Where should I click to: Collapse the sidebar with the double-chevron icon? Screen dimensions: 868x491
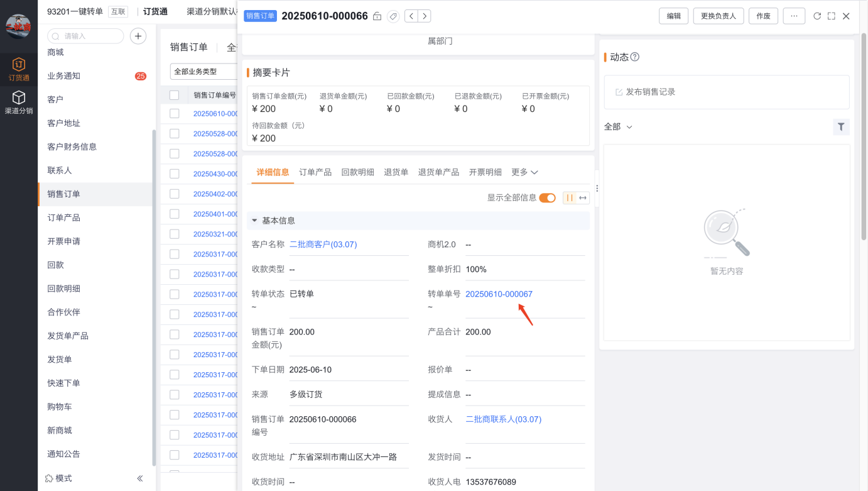[x=140, y=478]
